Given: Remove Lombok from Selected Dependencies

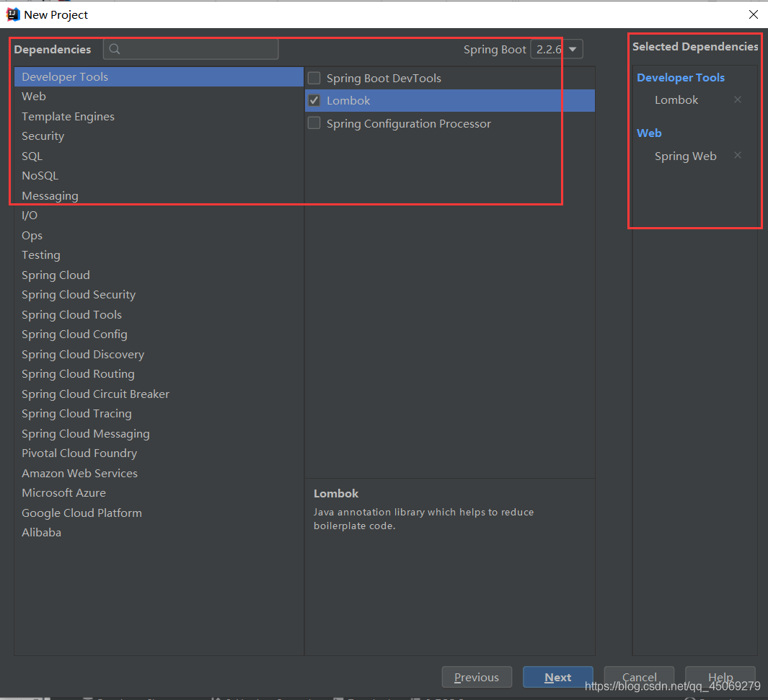Looking at the screenshot, I should (x=737, y=100).
